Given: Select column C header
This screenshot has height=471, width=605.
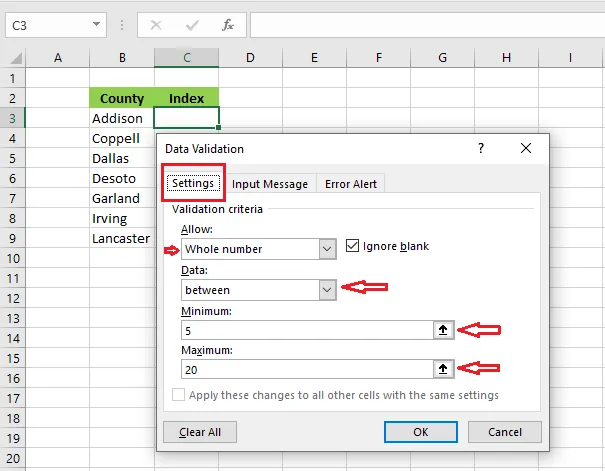Looking at the screenshot, I should (186, 58).
